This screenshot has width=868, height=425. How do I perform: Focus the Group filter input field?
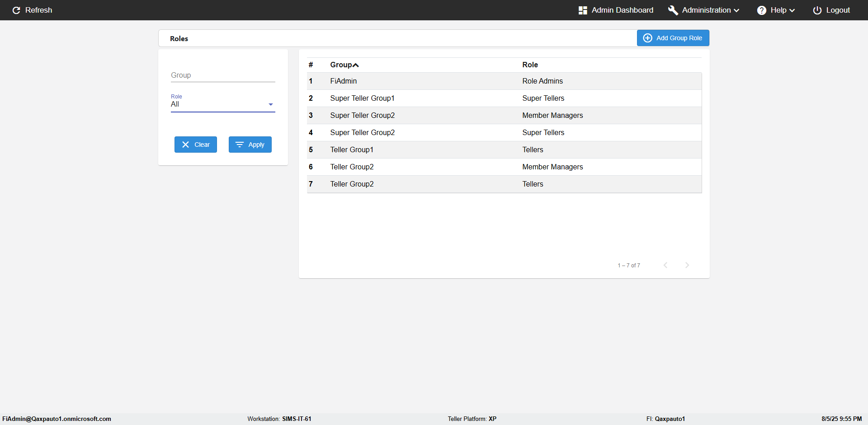tap(223, 75)
